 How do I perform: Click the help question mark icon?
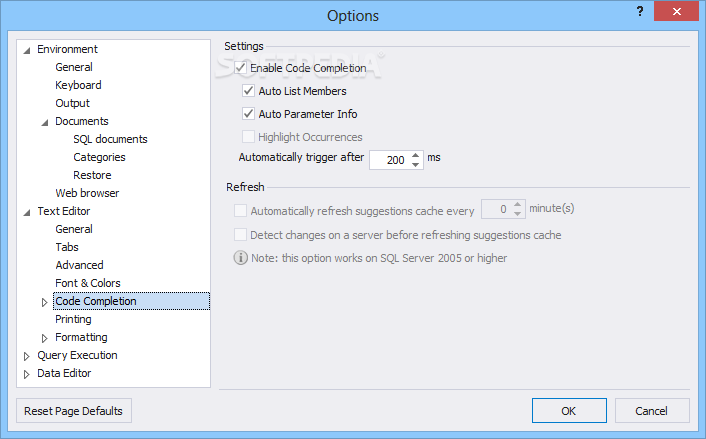640,12
